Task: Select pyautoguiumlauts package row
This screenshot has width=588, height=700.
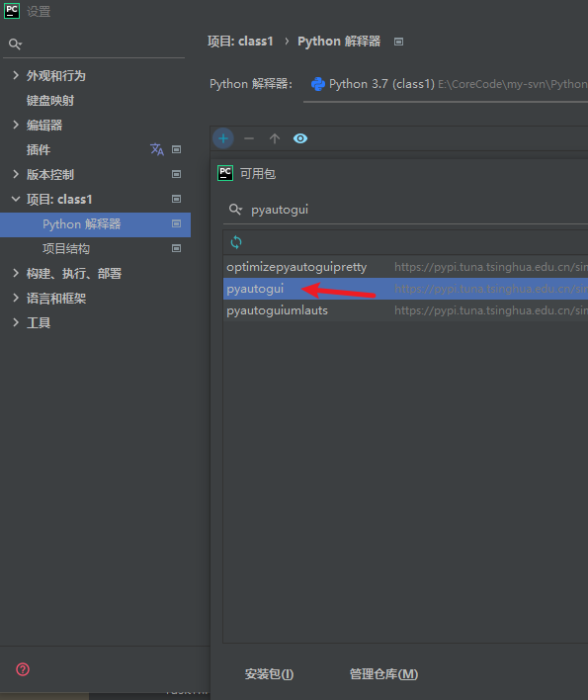Action: (x=405, y=310)
